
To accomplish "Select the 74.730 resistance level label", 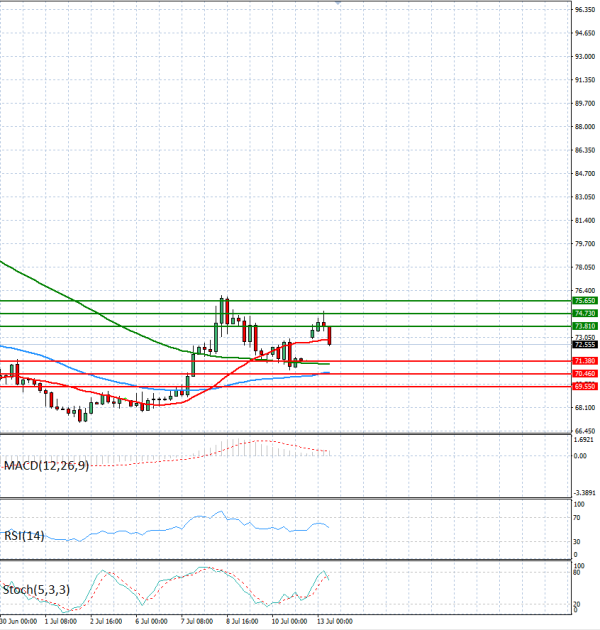I will tap(585, 313).
